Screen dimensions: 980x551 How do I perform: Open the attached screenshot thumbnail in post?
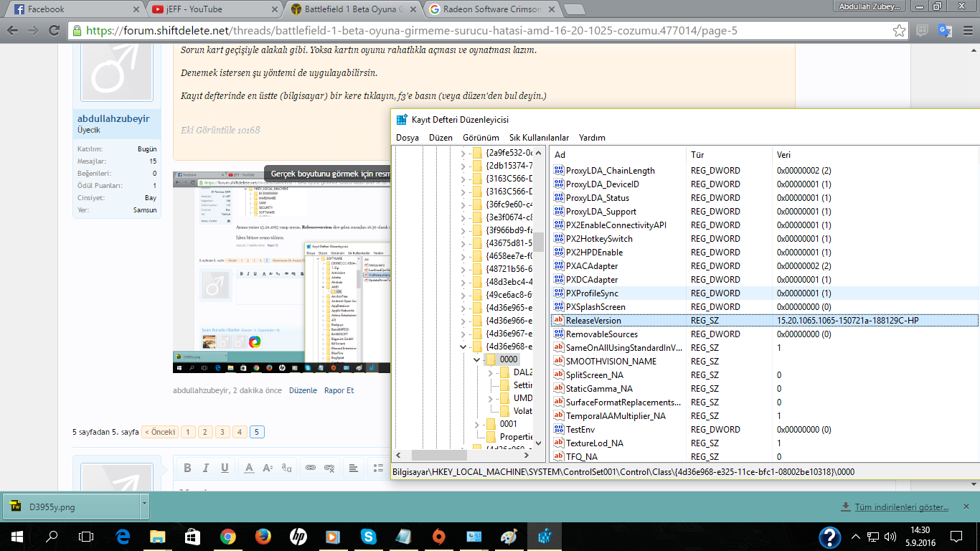coord(281,273)
